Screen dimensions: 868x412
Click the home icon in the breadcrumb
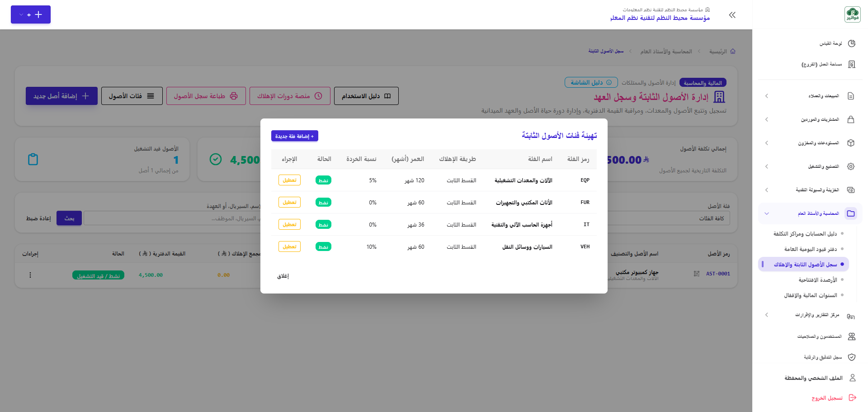click(x=733, y=52)
